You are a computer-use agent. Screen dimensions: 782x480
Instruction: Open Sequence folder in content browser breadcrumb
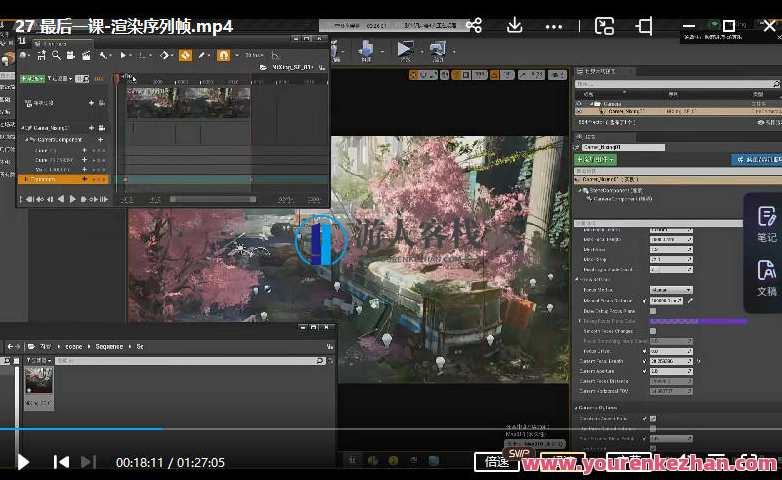(109, 346)
